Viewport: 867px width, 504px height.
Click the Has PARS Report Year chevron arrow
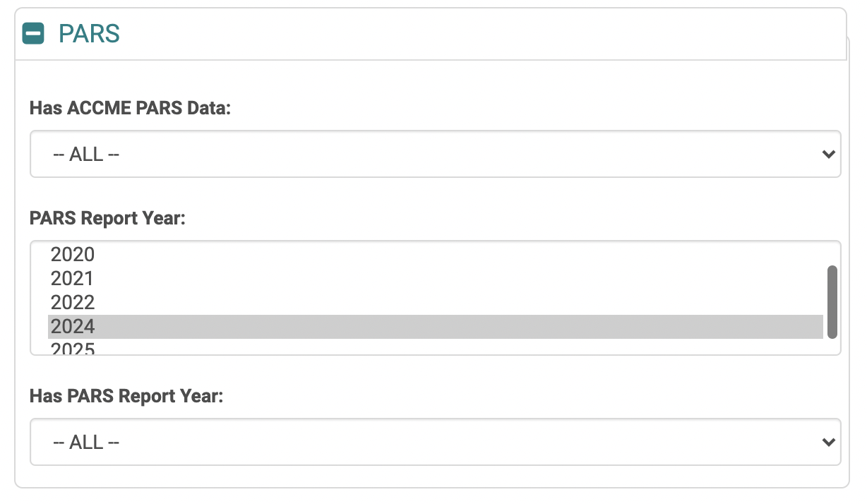pos(829,442)
